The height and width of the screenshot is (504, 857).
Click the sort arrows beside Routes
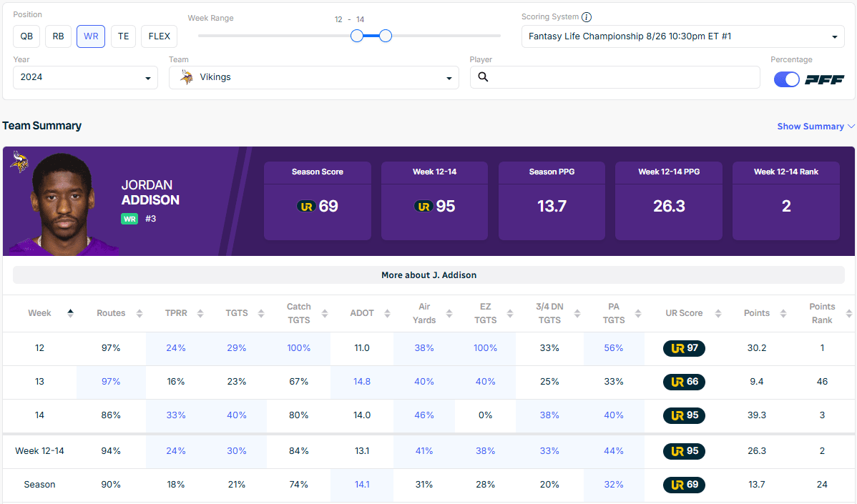pyautogui.click(x=139, y=313)
